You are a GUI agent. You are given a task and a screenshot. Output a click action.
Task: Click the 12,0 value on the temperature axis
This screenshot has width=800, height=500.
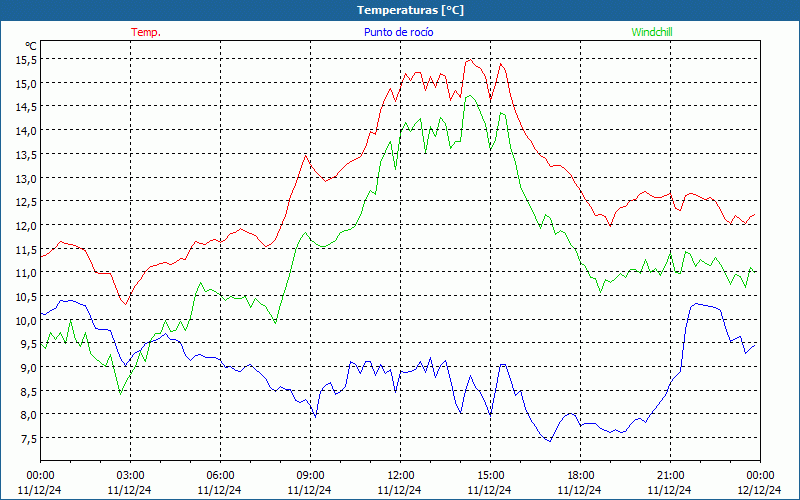(x=26, y=226)
